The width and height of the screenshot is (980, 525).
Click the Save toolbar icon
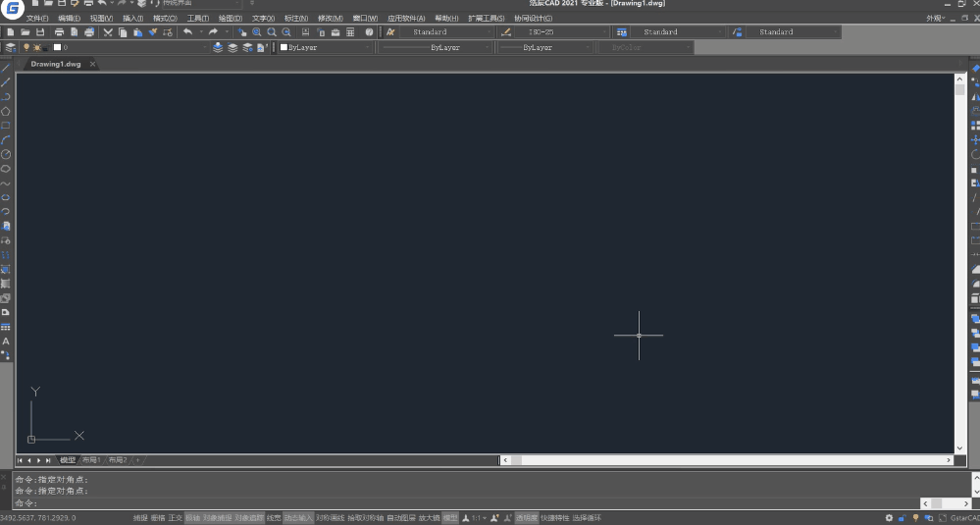tap(40, 31)
